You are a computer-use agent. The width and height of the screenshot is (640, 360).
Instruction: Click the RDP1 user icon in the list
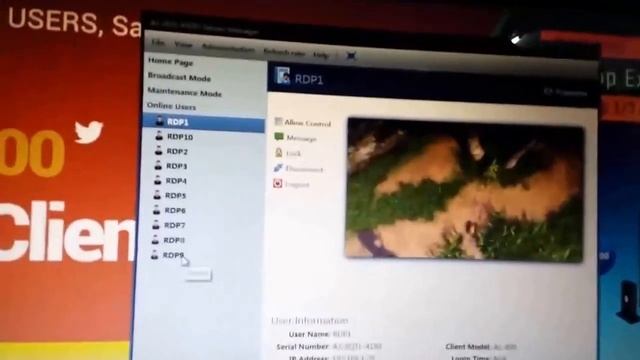[160, 121]
